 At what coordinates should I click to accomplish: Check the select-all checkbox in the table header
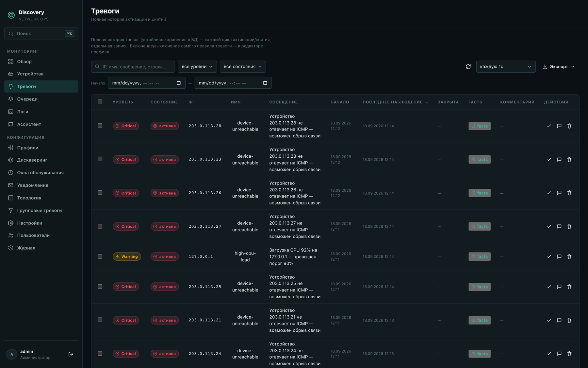[100, 102]
